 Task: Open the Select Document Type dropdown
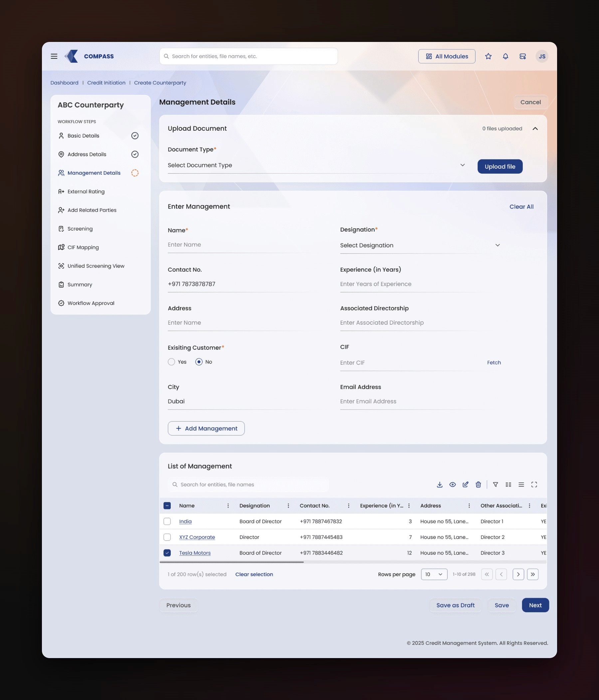tap(317, 165)
